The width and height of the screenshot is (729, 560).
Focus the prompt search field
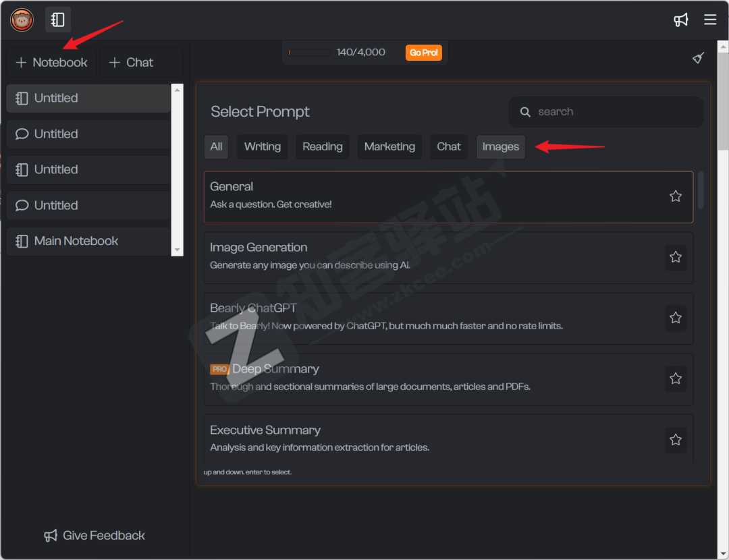(x=614, y=112)
